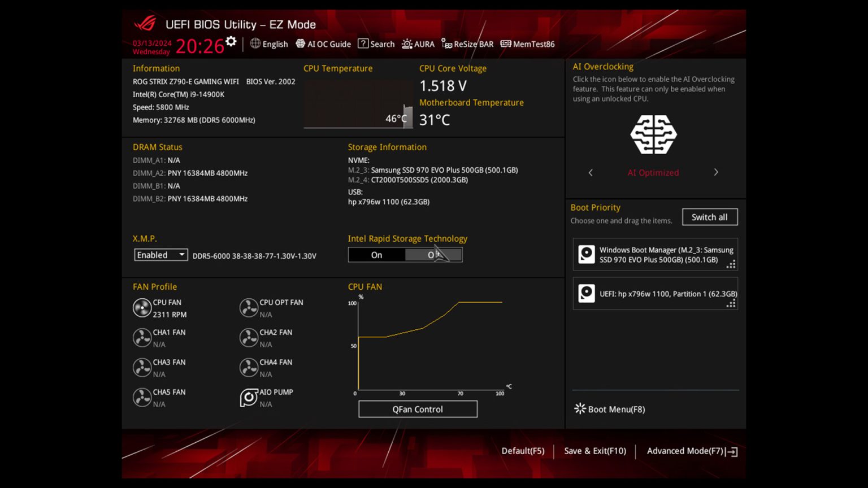Viewport: 868px width, 488px height.
Task: Click the 03/13/2024 date
Action: coord(152,43)
